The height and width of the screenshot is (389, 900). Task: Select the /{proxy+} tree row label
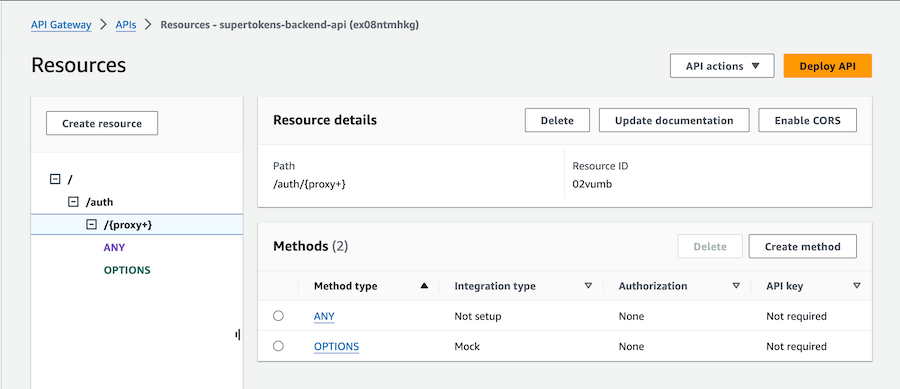127,225
